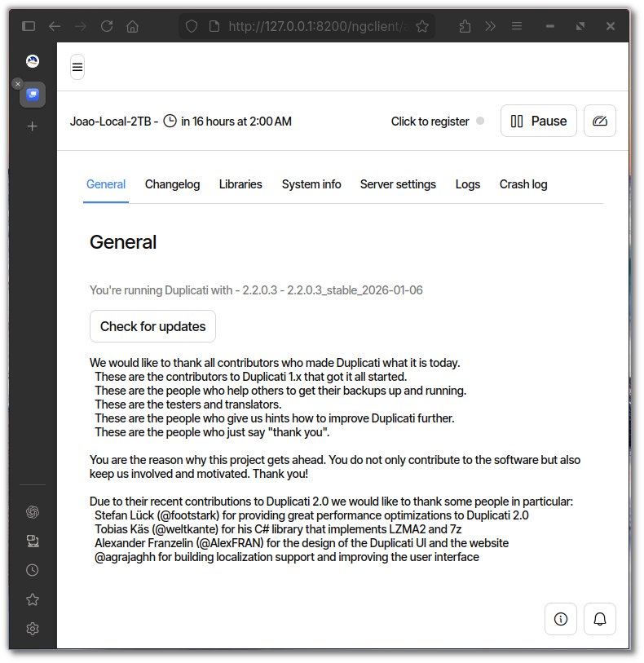Add a new tab with the plus icon
The height and width of the screenshot is (663, 644).
tap(33, 126)
